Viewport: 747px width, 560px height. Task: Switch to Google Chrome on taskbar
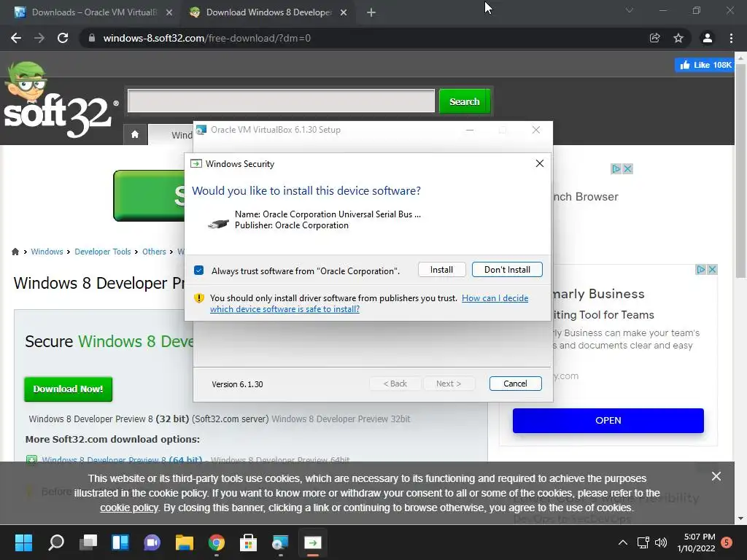point(216,542)
